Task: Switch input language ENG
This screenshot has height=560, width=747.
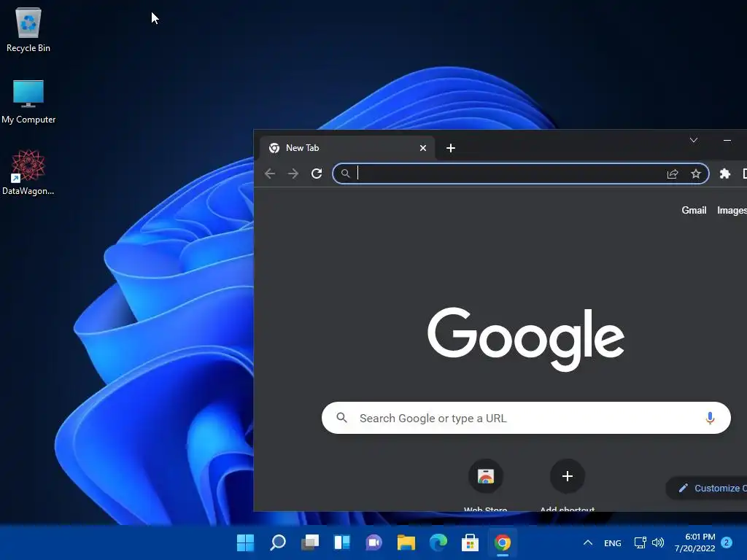Action: (612, 542)
